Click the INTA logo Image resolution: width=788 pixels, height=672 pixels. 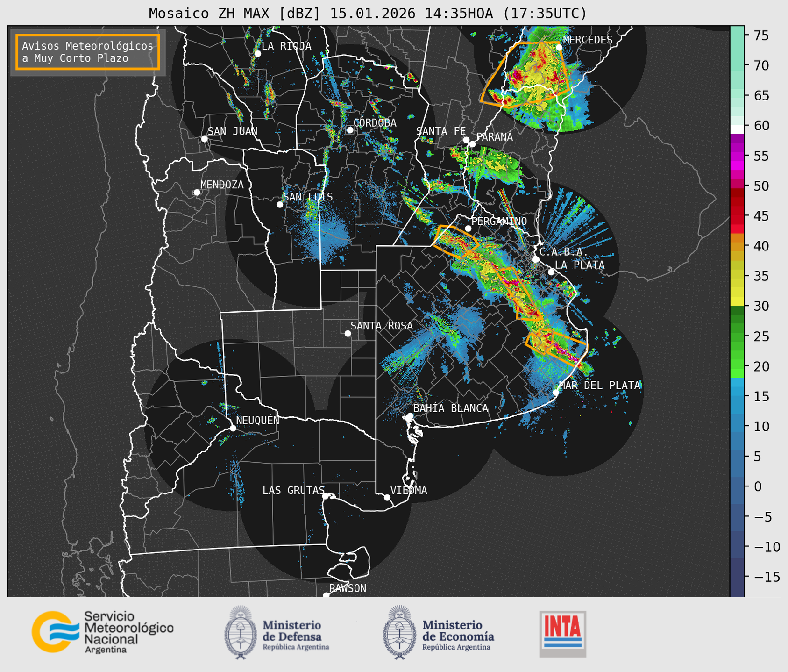(x=562, y=634)
